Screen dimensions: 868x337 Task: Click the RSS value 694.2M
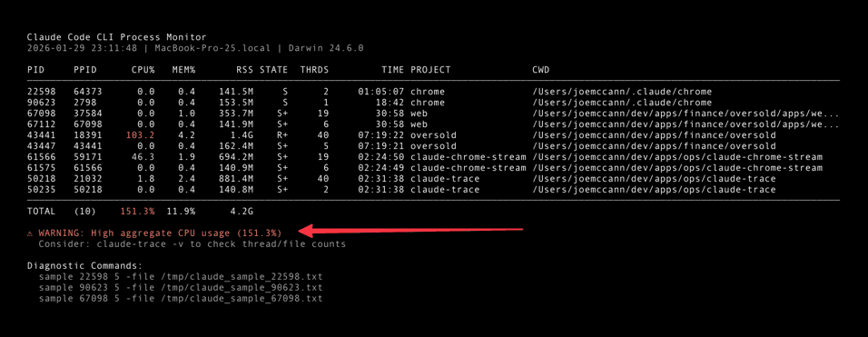236,157
